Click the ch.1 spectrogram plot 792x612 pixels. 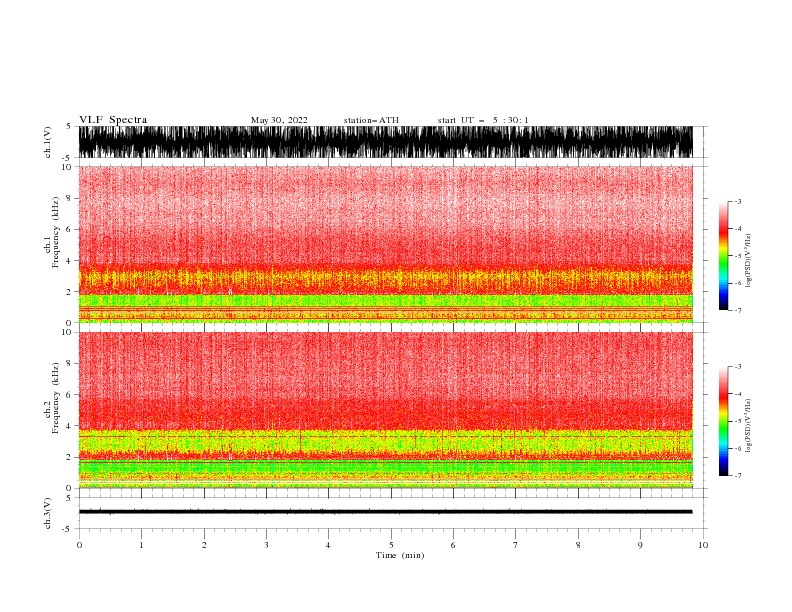385,244
